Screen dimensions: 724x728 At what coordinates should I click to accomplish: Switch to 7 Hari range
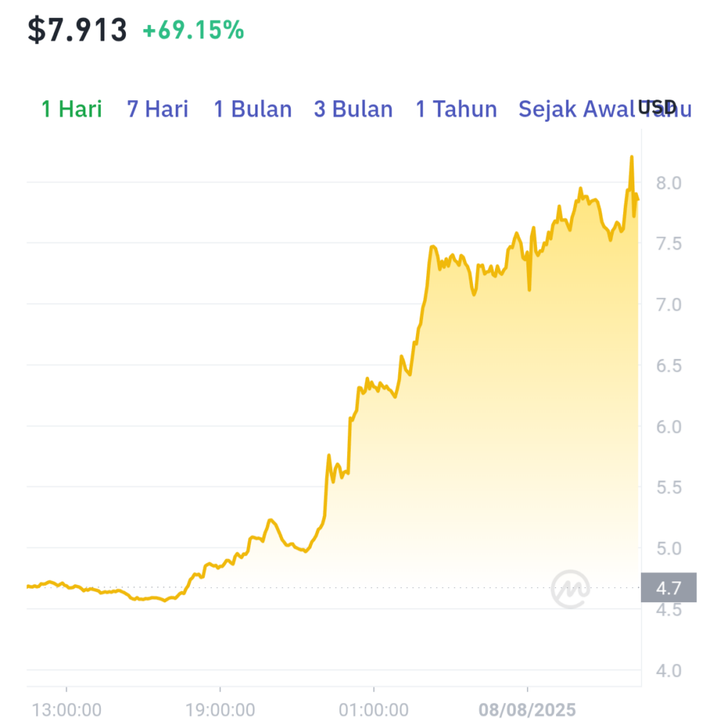(x=157, y=109)
